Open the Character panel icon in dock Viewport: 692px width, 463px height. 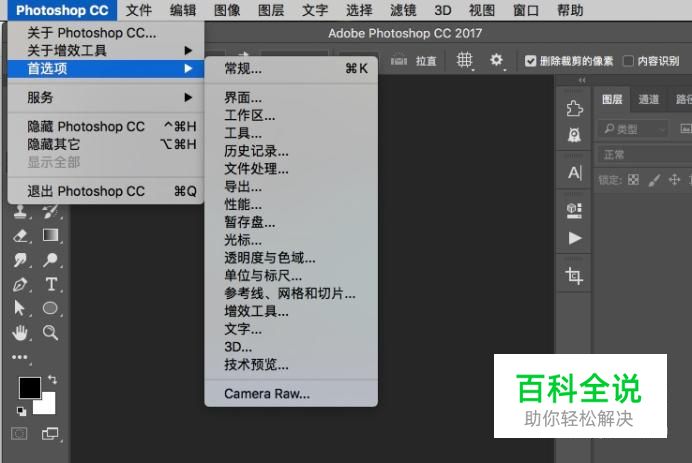coord(575,173)
